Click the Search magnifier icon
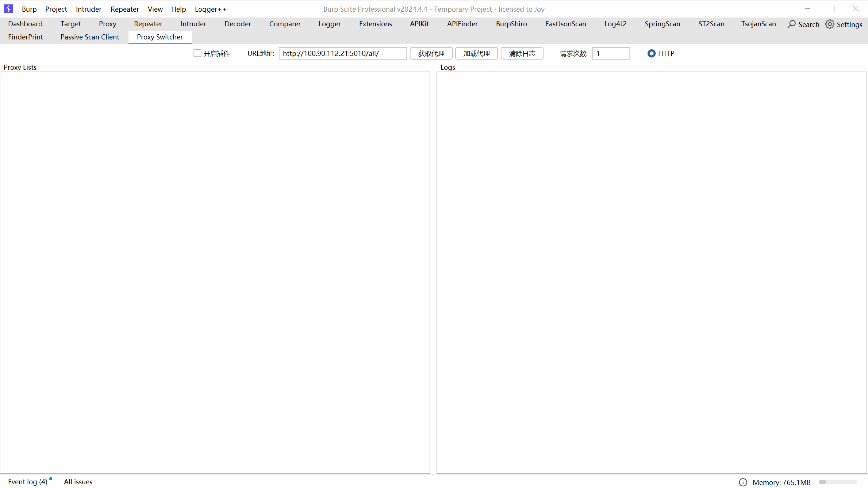This screenshot has height=489, width=868. [x=791, y=24]
